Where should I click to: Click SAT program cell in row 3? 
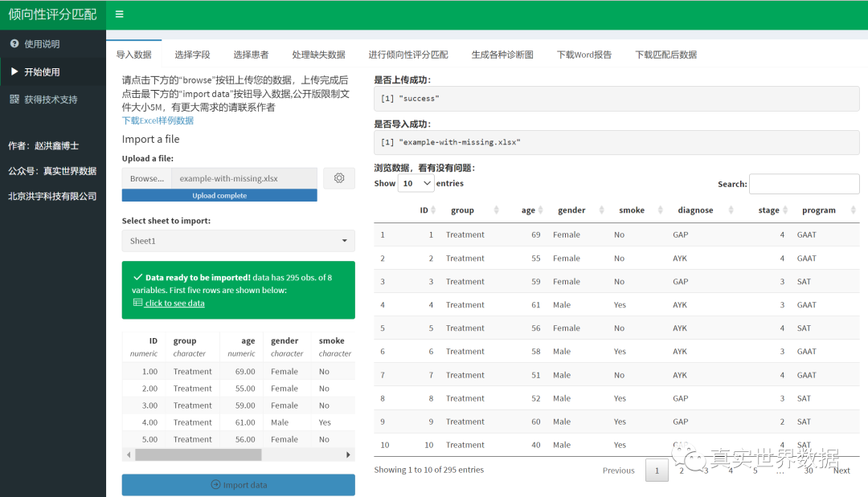pos(804,281)
